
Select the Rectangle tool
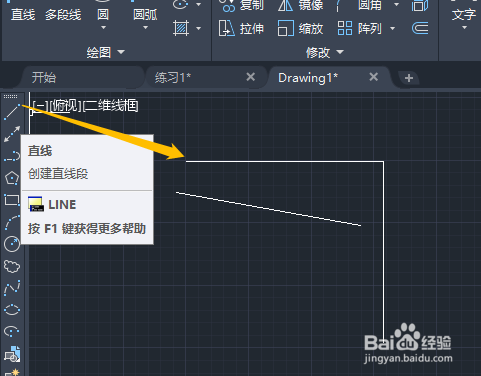click(x=12, y=200)
